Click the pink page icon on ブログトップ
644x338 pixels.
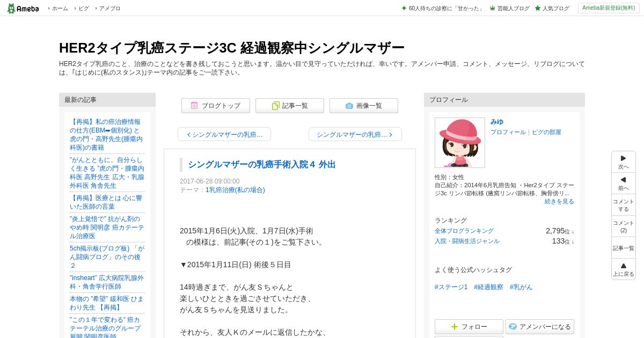click(194, 106)
